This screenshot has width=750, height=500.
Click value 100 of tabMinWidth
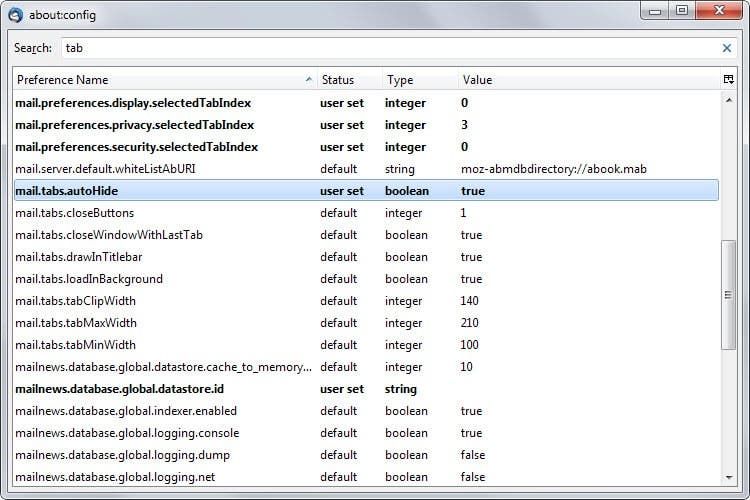(470, 345)
